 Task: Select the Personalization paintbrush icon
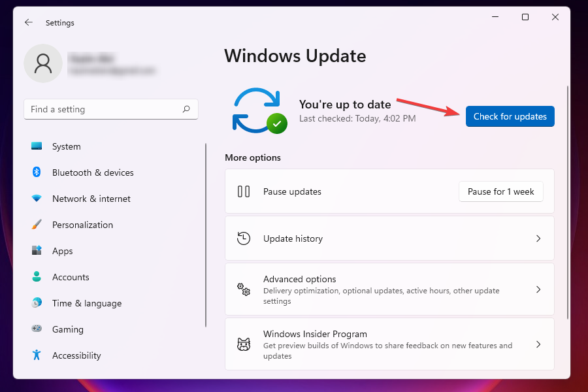click(x=37, y=224)
